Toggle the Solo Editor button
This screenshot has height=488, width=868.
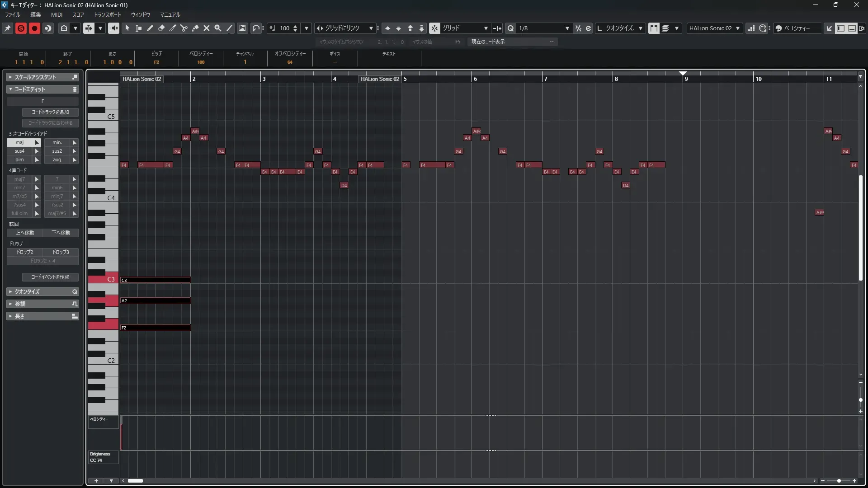pos(21,28)
